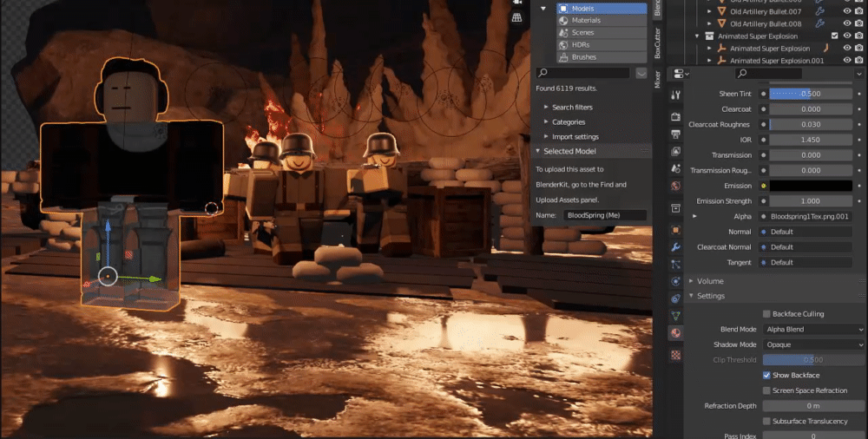
Task: Click the BlenderKit search dropdown arrow button
Action: pos(641,73)
